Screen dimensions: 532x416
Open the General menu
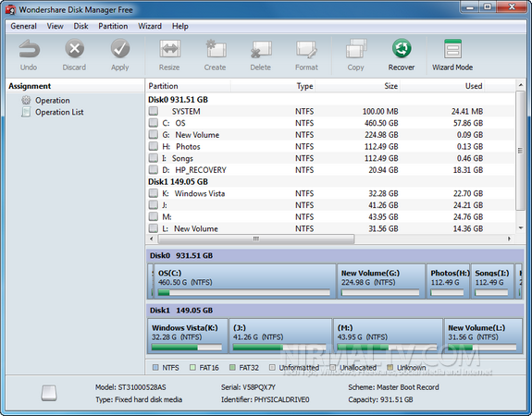pos(23,26)
